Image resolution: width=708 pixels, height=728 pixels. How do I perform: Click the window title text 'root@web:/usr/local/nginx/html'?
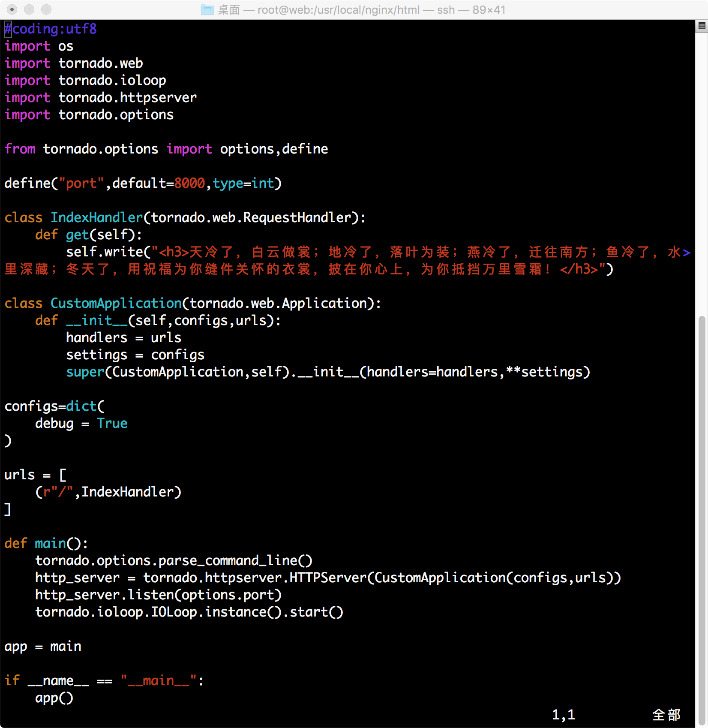tap(339, 9)
